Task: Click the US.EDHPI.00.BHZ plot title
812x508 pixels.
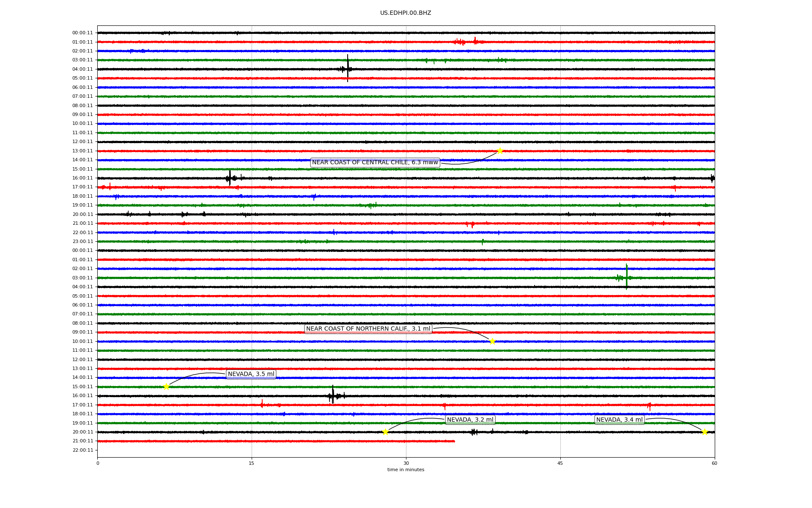Action: click(405, 13)
